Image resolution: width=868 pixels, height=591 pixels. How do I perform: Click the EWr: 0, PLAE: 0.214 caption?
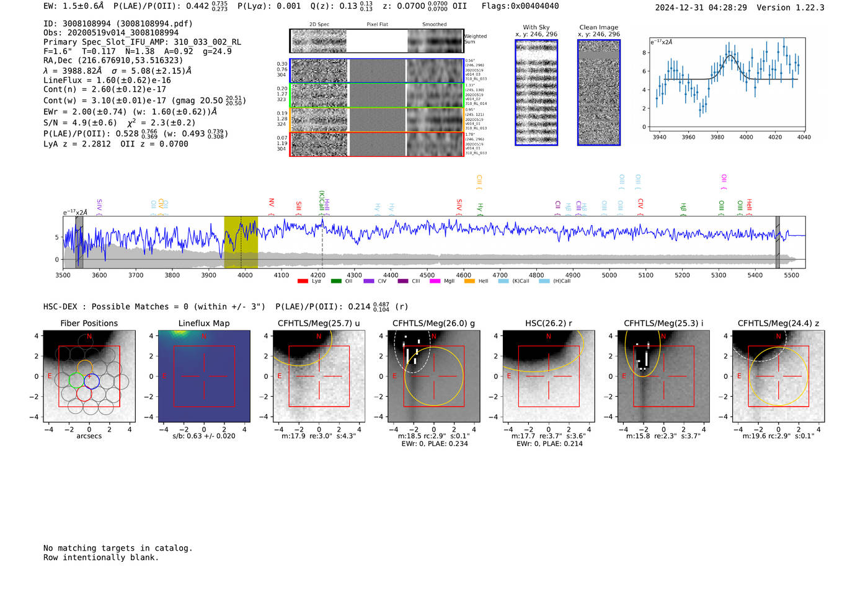point(549,444)
